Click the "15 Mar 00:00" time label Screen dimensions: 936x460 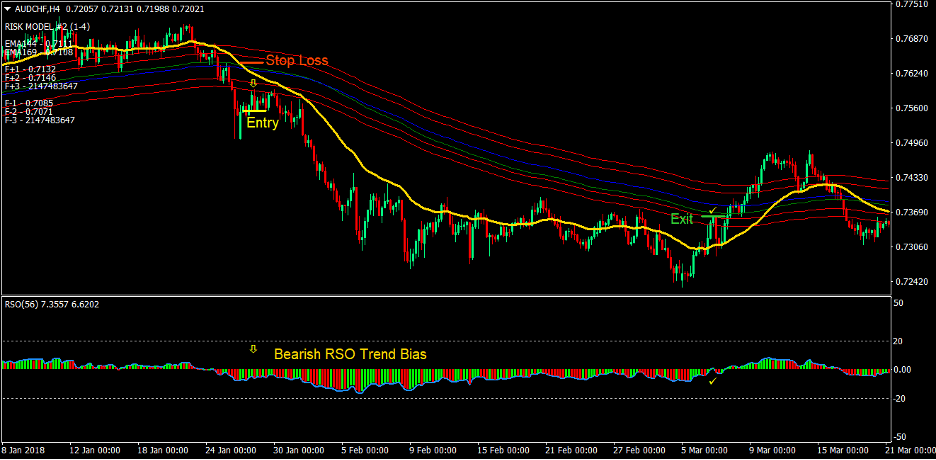click(x=843, y=450)
